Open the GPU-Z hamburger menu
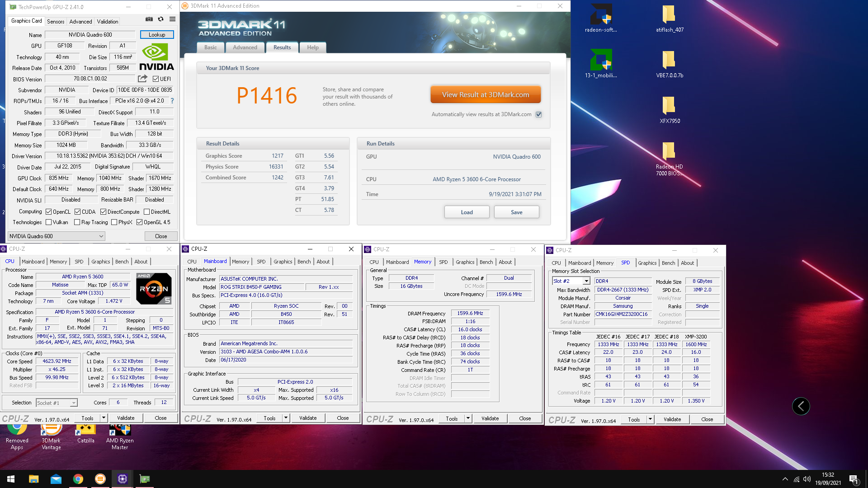The image size is (868, 488). (172, 19)
